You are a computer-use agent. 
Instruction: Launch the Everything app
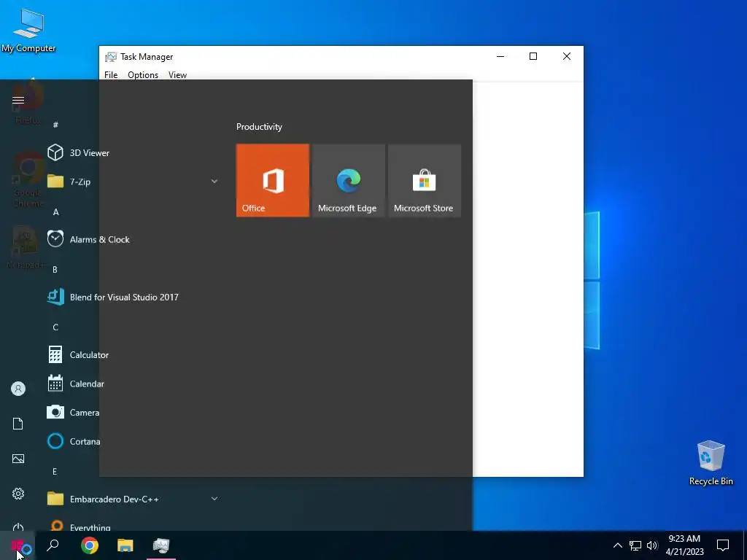[133, 524]
